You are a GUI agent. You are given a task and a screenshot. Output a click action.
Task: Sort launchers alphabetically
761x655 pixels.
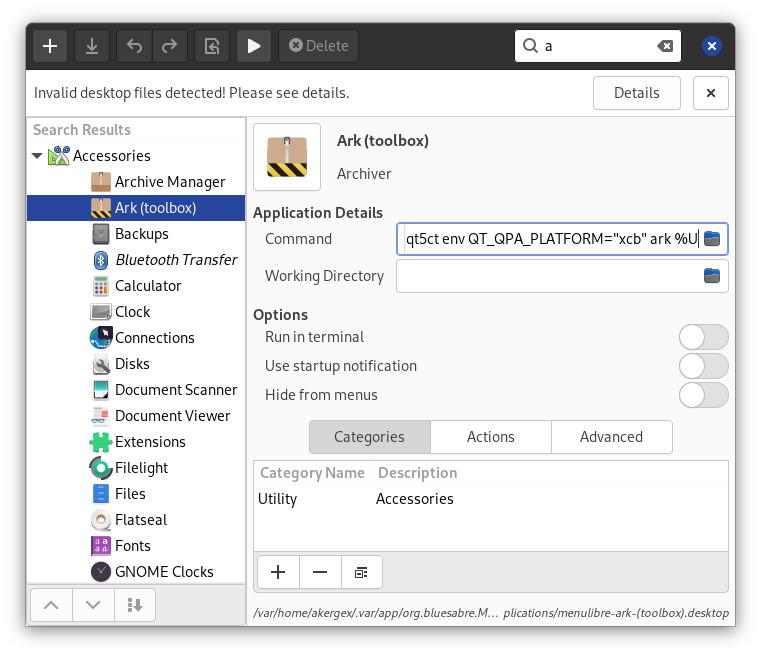[x=134, y=605]
